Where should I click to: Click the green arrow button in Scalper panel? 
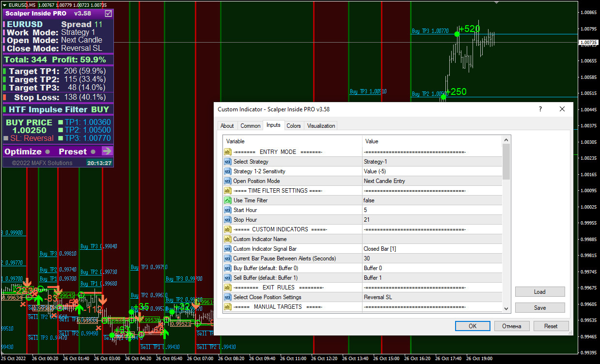[x=107, y=152]
